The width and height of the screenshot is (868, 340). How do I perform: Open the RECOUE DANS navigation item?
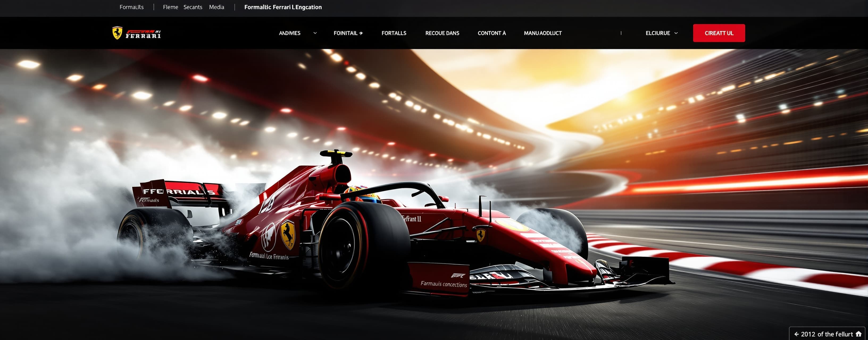pos(442,33)
